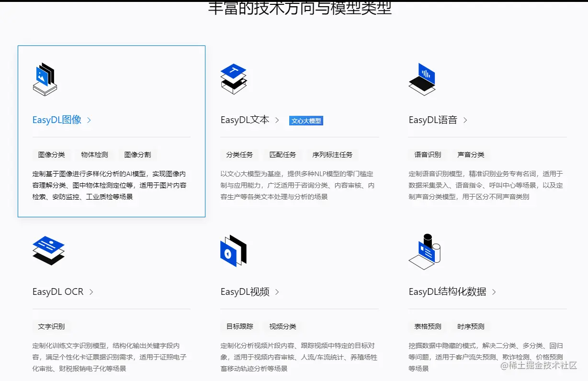Click the description starting 挖掘数据中隐藏的模式
The height and width of the screenshot is (381, 588).
(486, 357)
